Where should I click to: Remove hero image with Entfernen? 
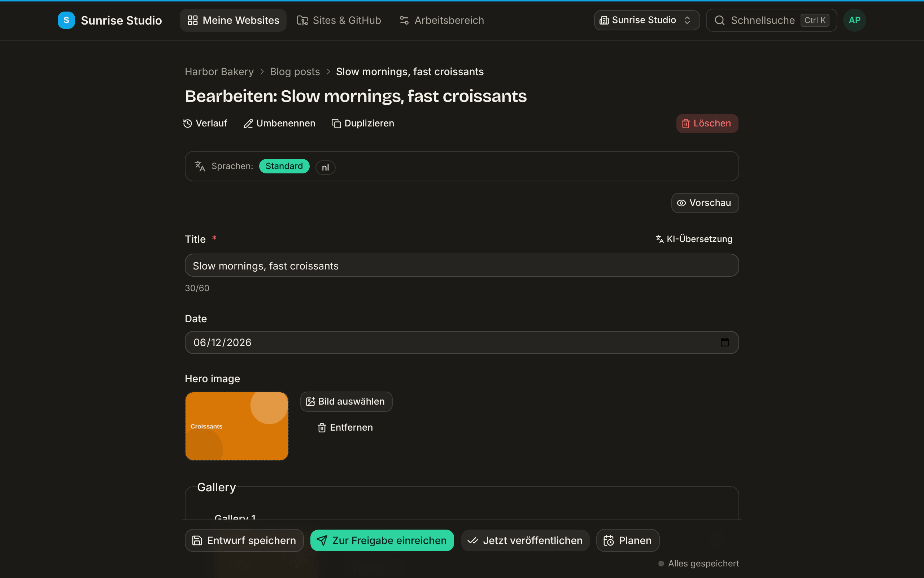pos(345,427)
